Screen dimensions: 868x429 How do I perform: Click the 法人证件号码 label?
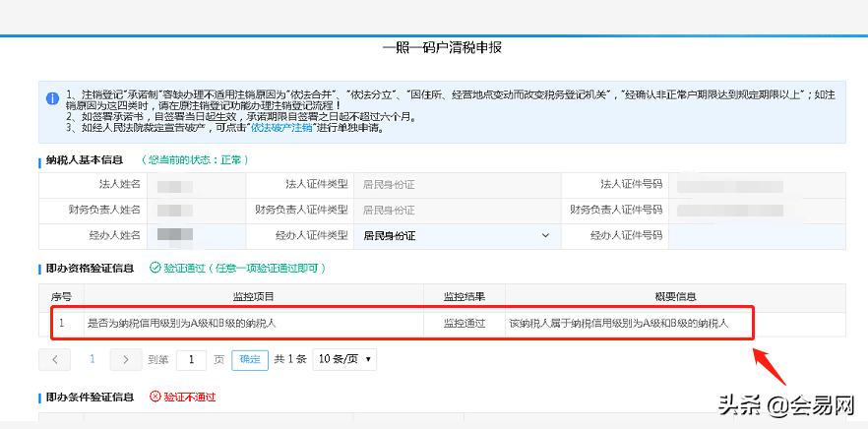(x=631, y=184)
